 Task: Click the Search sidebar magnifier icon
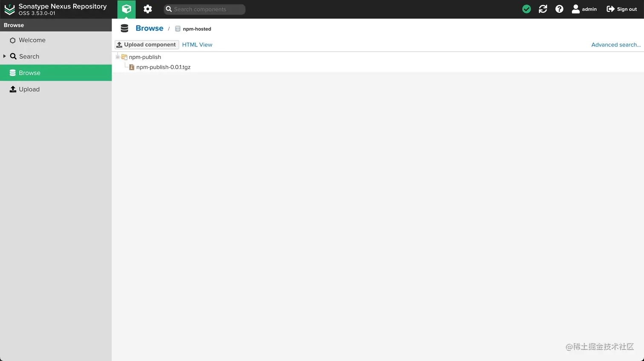tap(13, 56)
